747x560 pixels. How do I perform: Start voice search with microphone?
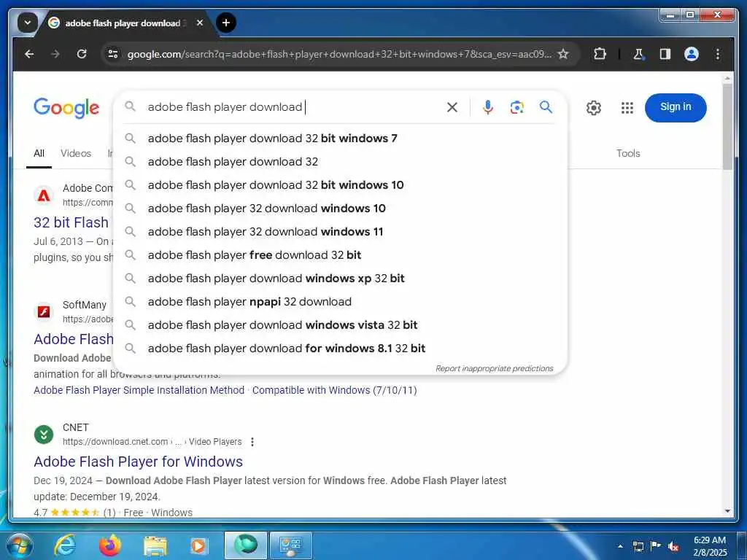[x=488, y=107]
